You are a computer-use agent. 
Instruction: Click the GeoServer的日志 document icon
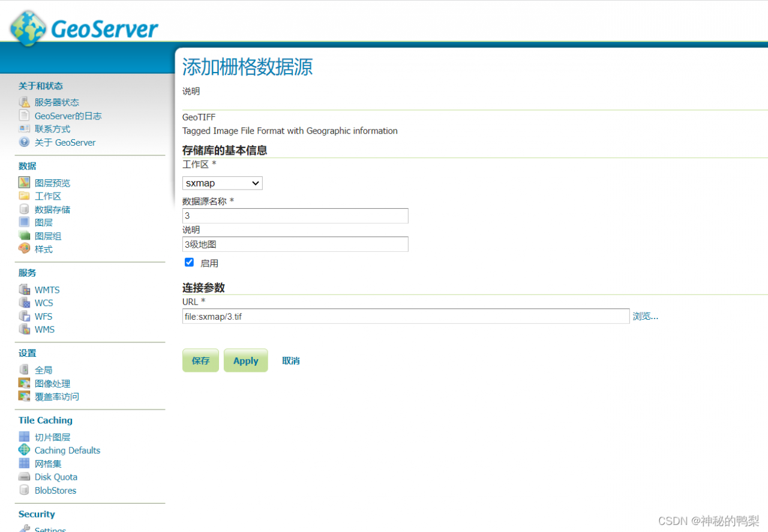pyautogui.click(x=24, y=115)
